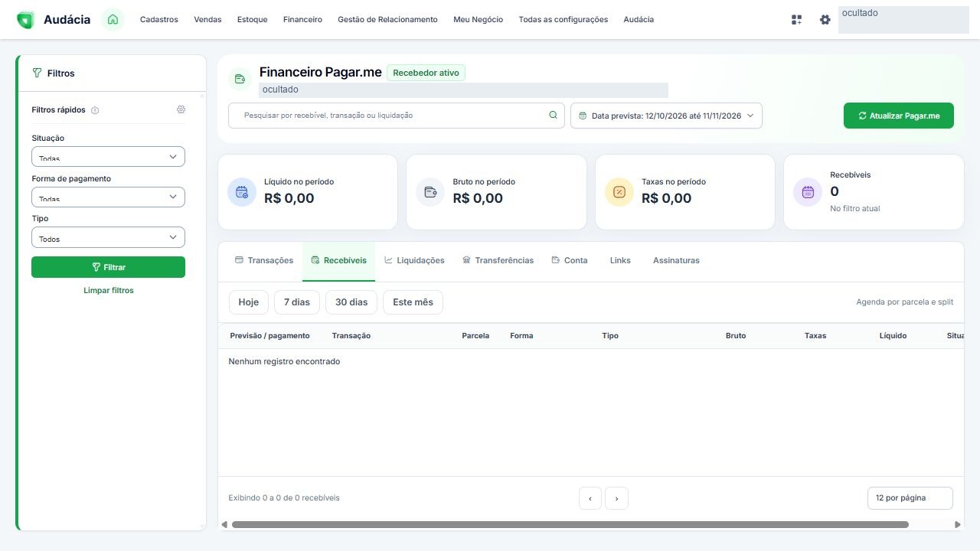This screenshot has width=980, height=551.
Task: Open the apps grid icon in the header
Action: tap(797, 20)
